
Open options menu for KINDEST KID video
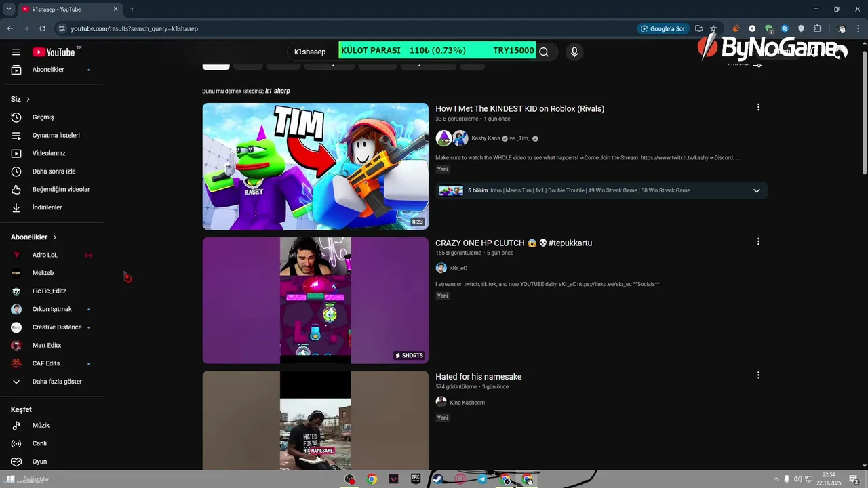[x=758, y=107]
